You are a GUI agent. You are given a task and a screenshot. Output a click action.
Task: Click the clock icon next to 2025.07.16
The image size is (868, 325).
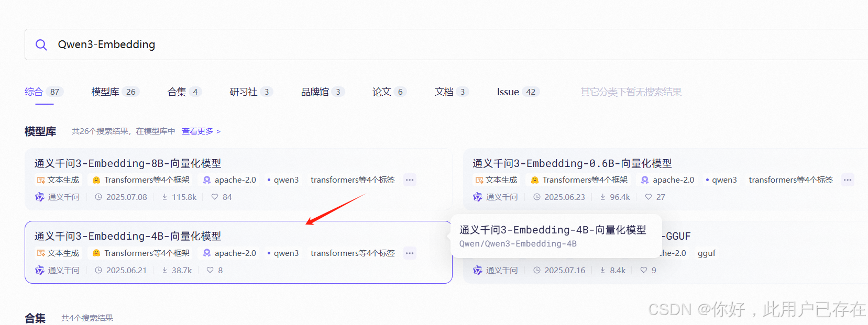tap(537, 271)
